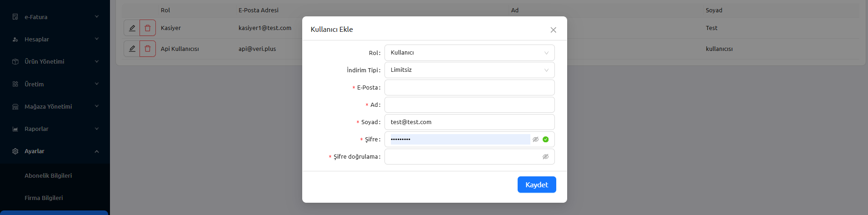Image resolution: width=868 pixels, height=215 pixels.
Task: Click the Soyad column header
Action: (x=714, y=10)
